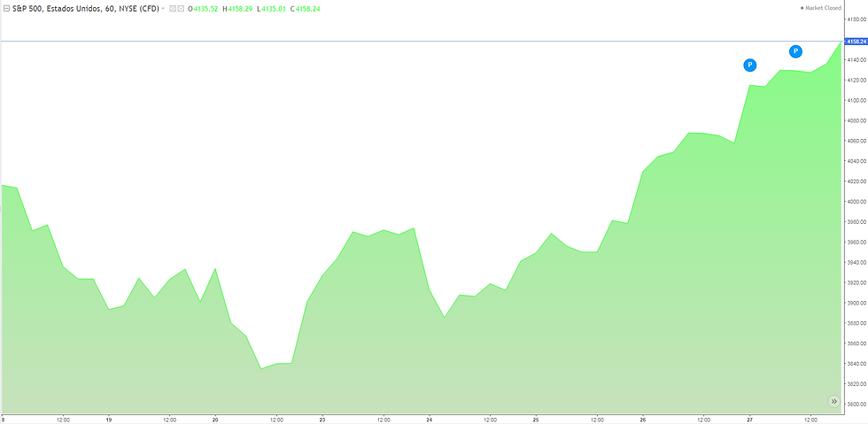Click date 24 on the time axis
This screenshot has height=424, width=868.
pyautogui.click(x=429, y=419)
